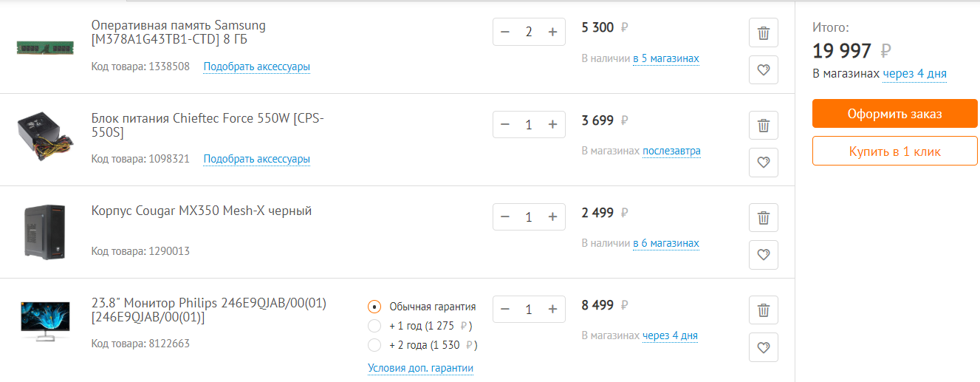Delete Cougar MX350 case from cart
The height and width of the screenshot is (382, 980).
pyautogui.click(x=764, y=218)
